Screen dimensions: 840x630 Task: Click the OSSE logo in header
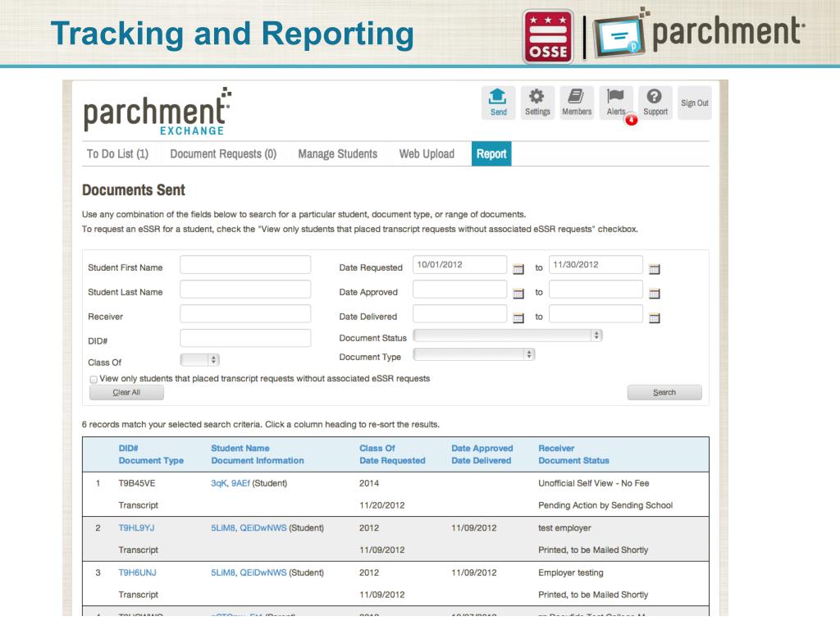coord(548,36)
